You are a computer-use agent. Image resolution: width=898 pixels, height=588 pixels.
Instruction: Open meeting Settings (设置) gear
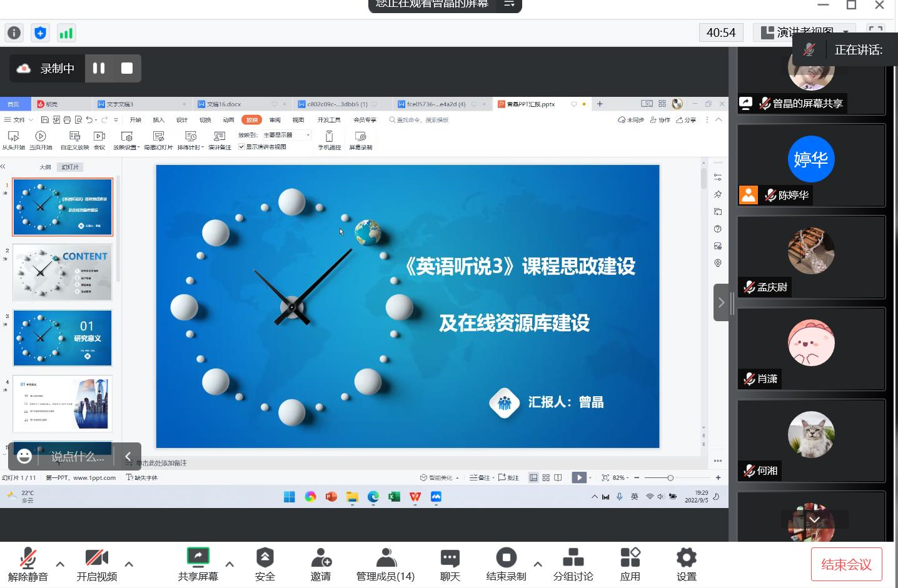click(686, 557)
